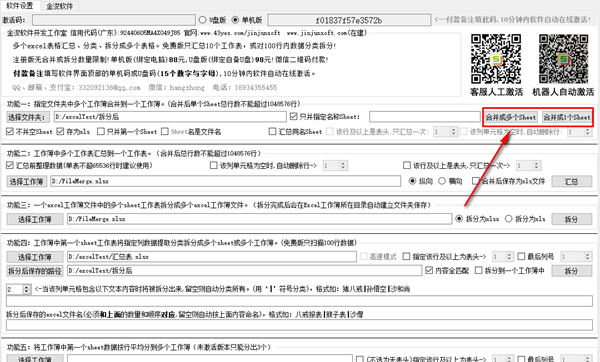The height and width of the screenshot is (362, 600).
Task: Click the 机器人自动激活 QR code
Action: pos(563,59)
